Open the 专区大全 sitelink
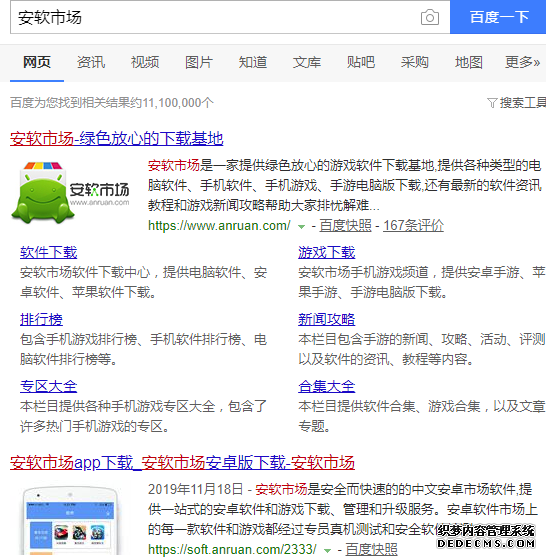 (48, 386)
